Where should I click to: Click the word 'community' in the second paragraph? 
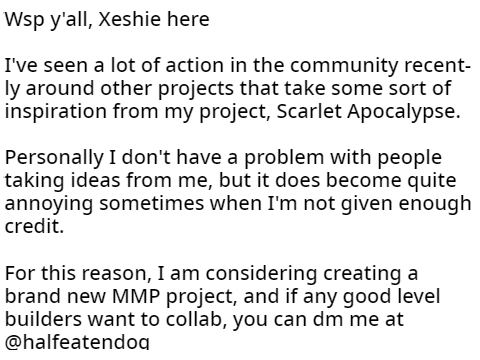(344, 66)
